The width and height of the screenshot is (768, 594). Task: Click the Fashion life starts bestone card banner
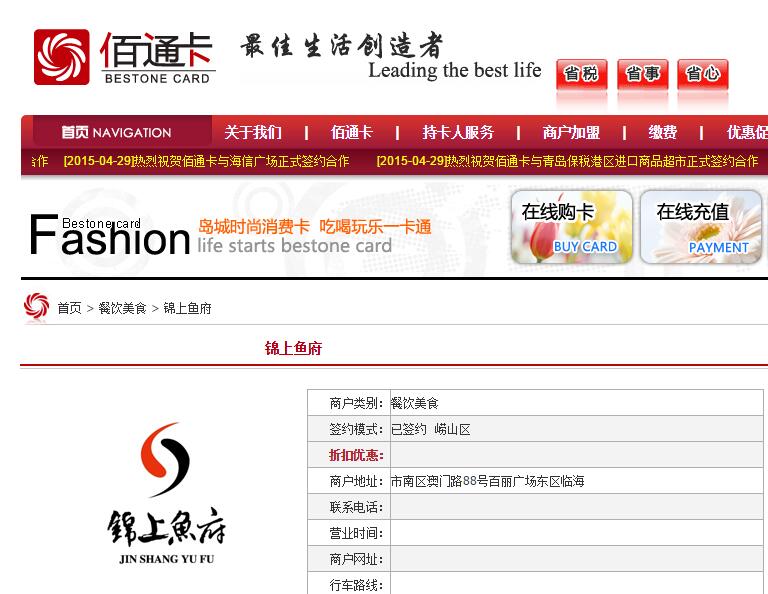click(230, 235)
